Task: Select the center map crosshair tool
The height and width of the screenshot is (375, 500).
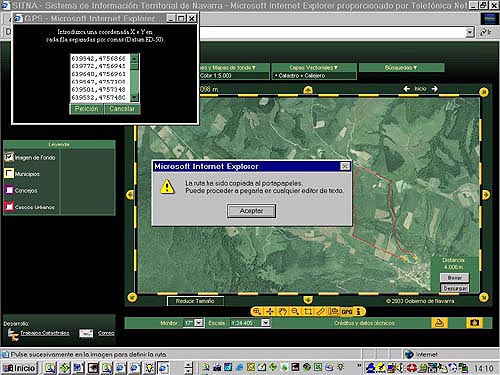Action: pyautogui.click(x=270, y=311)
